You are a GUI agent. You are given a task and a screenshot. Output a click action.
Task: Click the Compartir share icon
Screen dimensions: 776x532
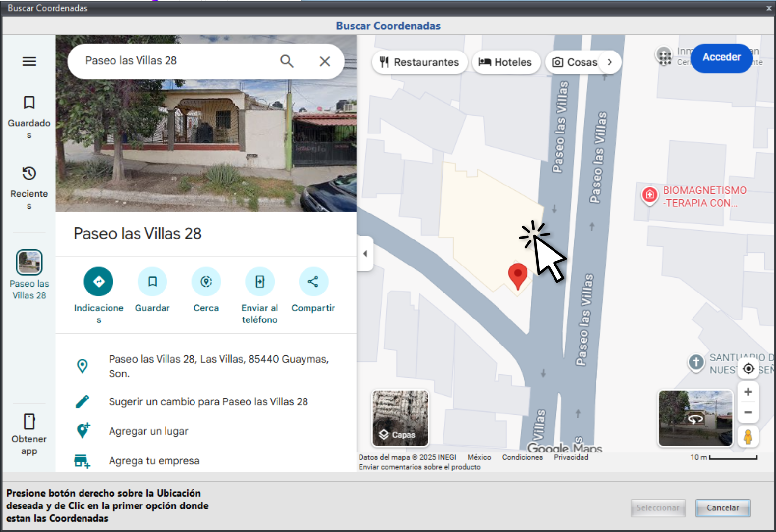click(313, 282)
